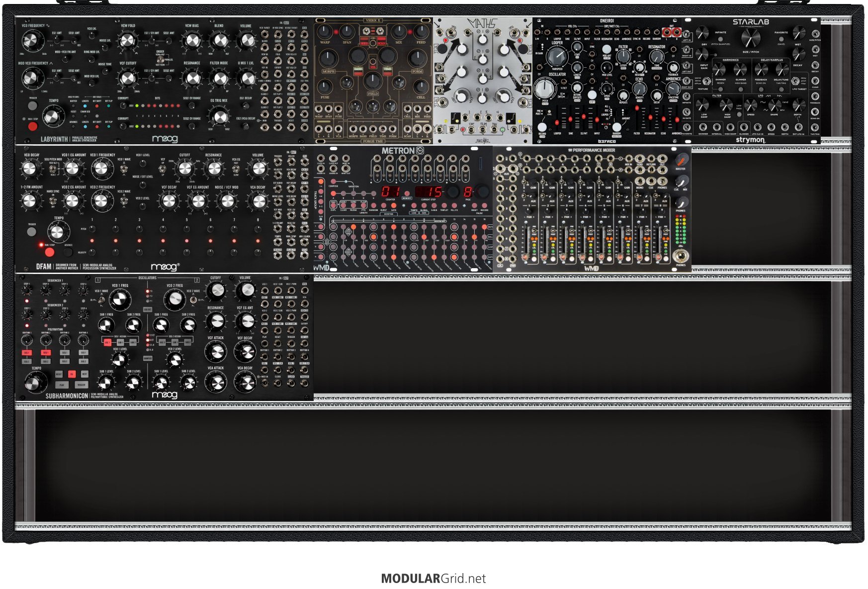
Task: Click the VCF DECAY knob on DFAM
Action: 169,201
